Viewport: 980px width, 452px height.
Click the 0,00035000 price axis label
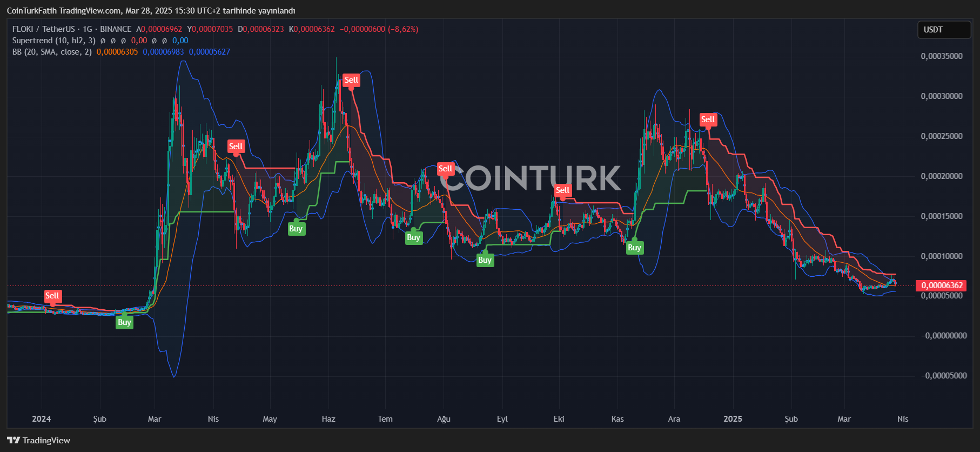tap(942, 56)
